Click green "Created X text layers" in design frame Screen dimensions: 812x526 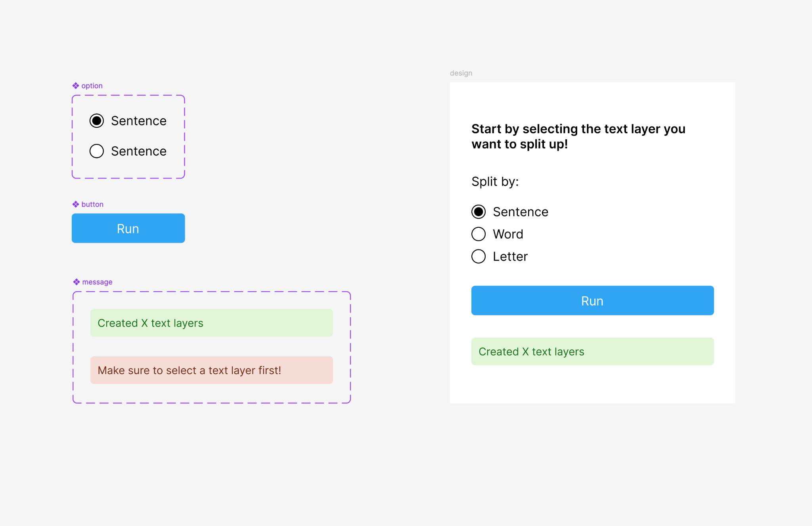pos(592,351)
